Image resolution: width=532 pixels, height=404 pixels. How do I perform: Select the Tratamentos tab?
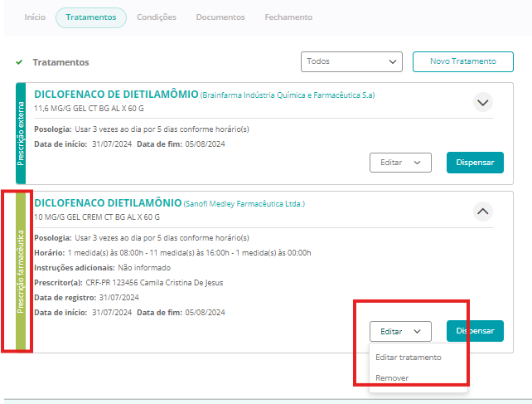[x=91, y=17]
